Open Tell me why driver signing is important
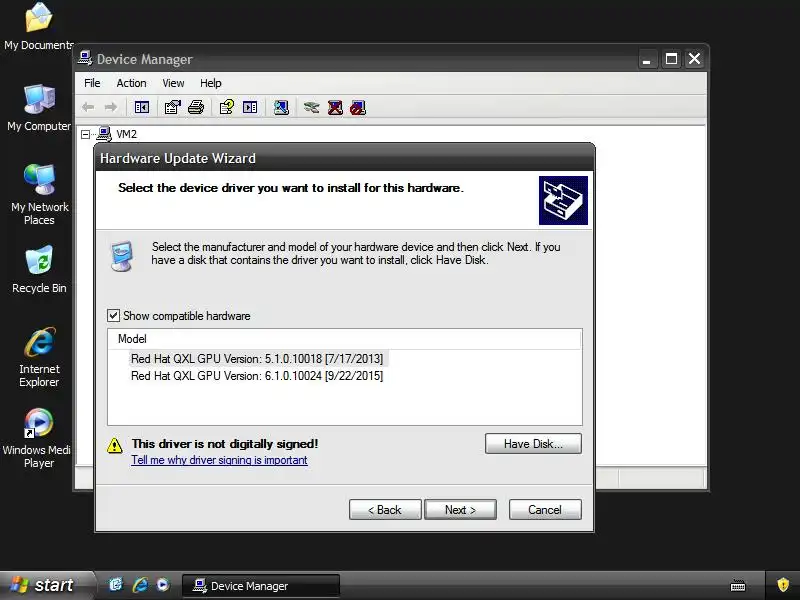 pos(219,460)
